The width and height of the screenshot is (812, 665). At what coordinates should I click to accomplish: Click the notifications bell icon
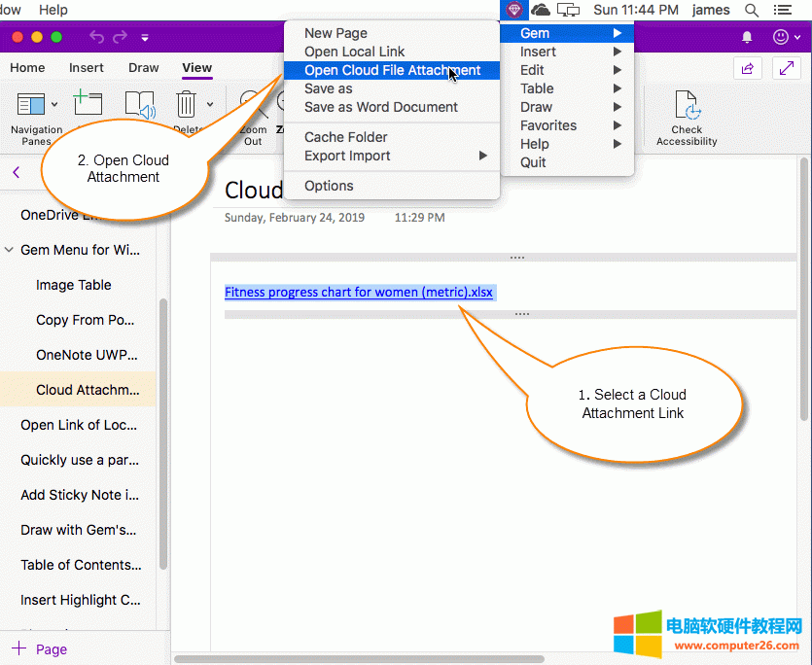[x=747, y=37]
